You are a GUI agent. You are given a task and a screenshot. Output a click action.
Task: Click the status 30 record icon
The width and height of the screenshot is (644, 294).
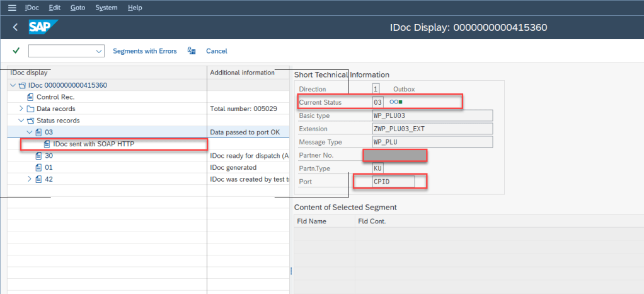coord(38,156)
